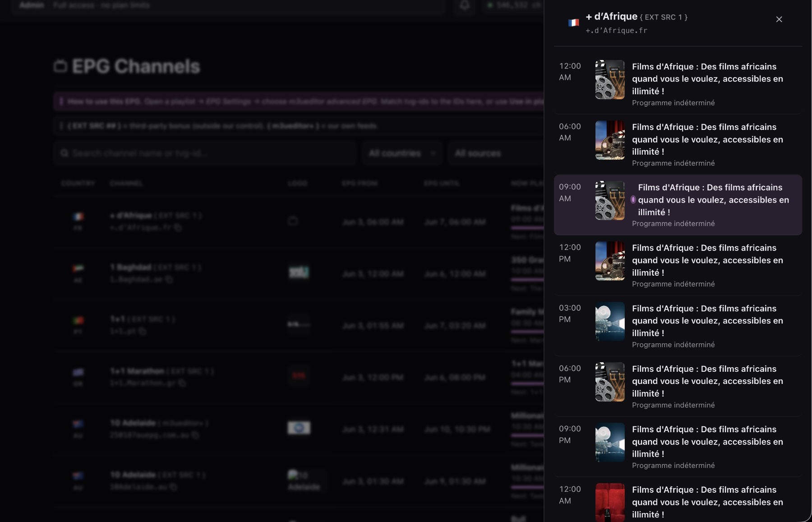This screenshot has height=522, width=812.
Task: Select the 03:00 PM program title
Action: coord(707,321)
